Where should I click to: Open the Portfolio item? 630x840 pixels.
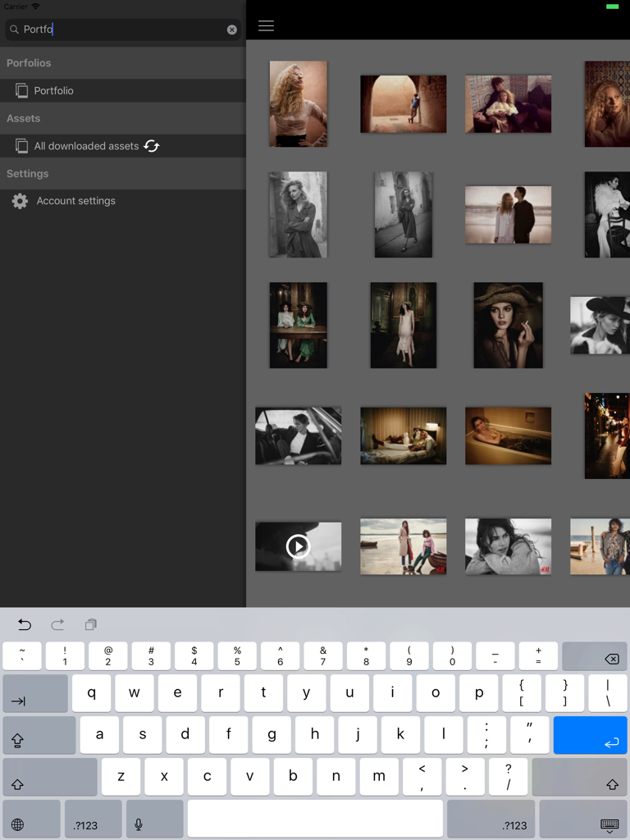click(123, 90)
